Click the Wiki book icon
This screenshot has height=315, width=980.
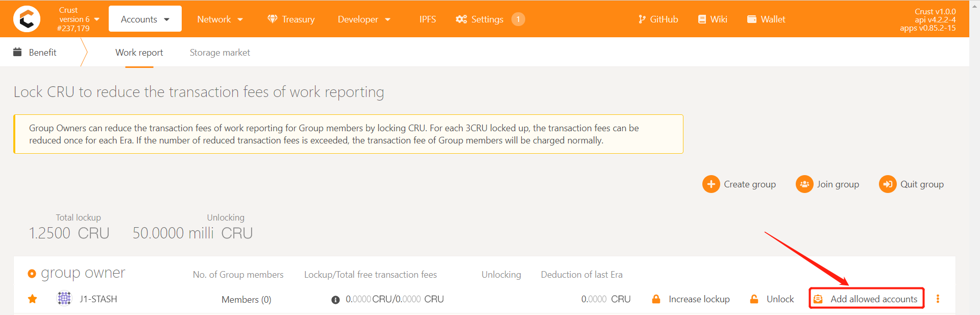[x=702, y=19]
